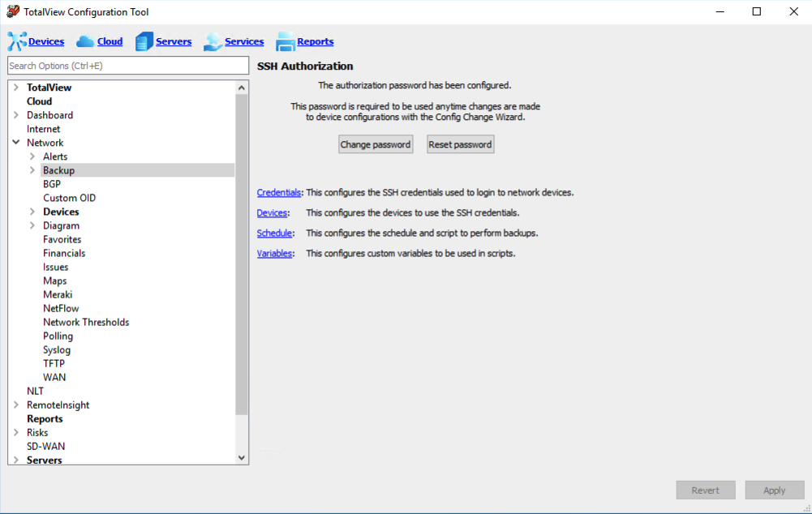
Task: Select the Financials tree item
Action: click(64, 253)
